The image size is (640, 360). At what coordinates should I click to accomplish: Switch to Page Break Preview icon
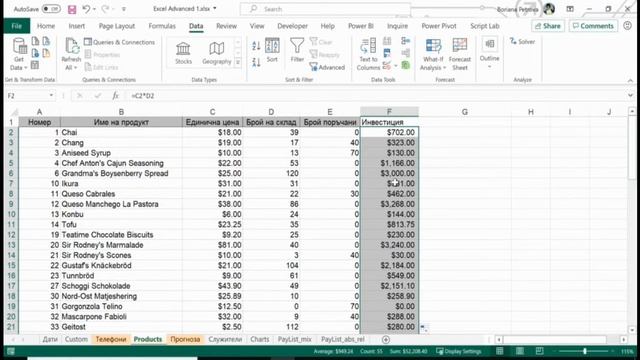click(x=539, y=351)
